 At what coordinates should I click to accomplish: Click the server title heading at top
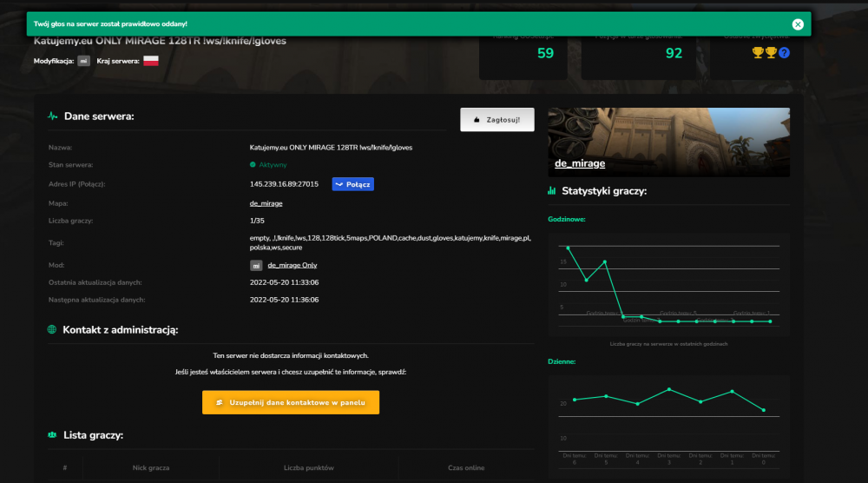click(160, 41)
